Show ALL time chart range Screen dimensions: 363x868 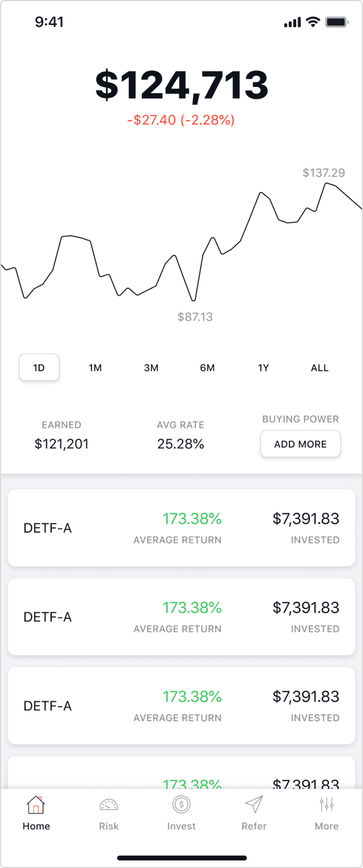[320, 368]
